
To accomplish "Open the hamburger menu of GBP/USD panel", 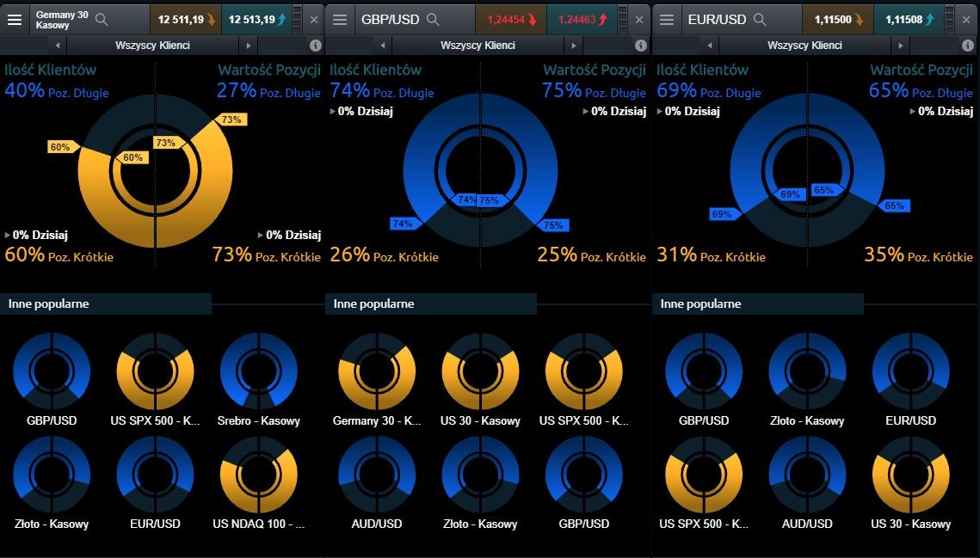I will (340, 19).
